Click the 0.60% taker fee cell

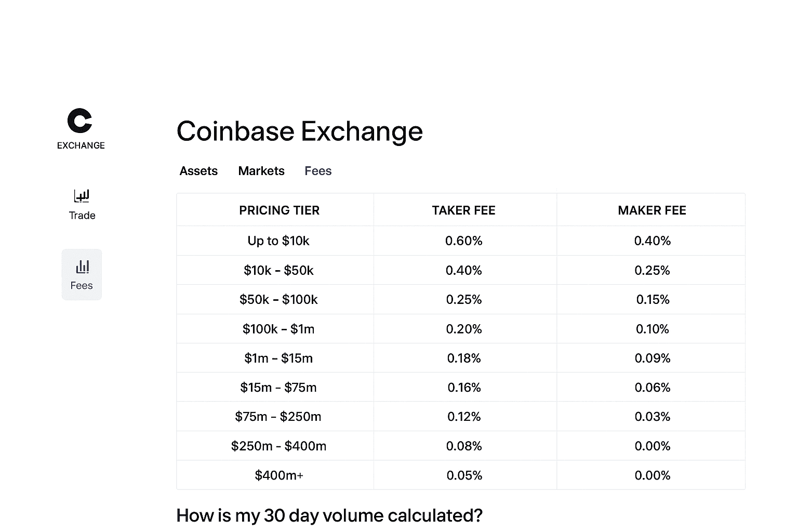tap(463, 241)
